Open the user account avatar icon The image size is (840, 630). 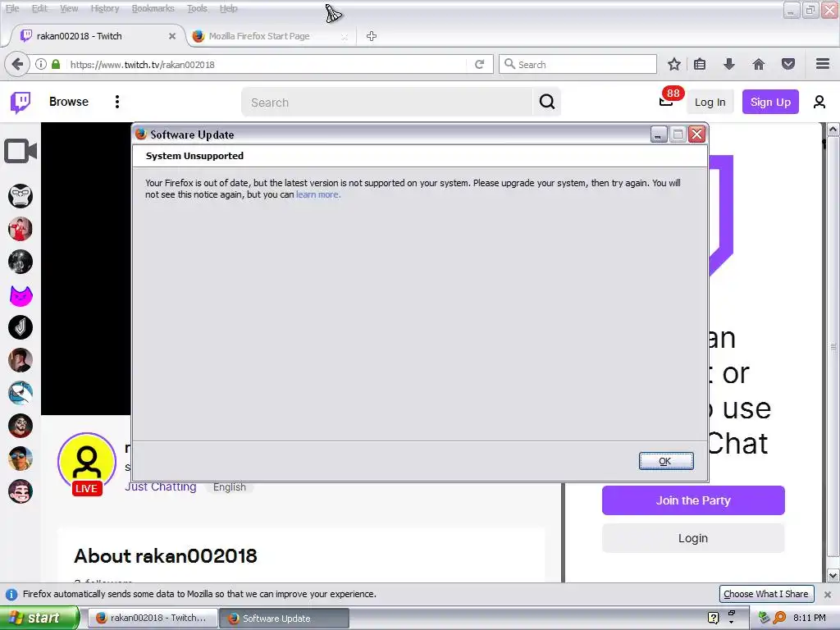819,102
